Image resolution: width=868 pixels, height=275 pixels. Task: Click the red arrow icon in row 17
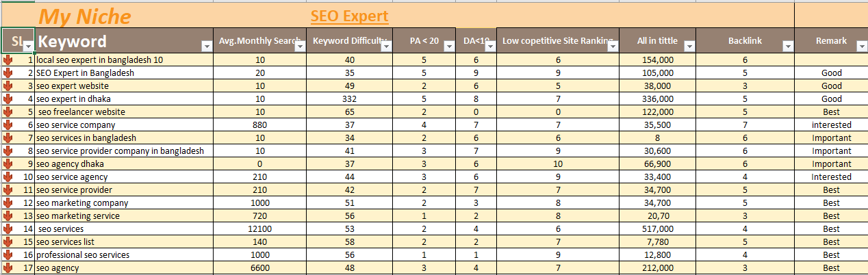coord(8,268)
